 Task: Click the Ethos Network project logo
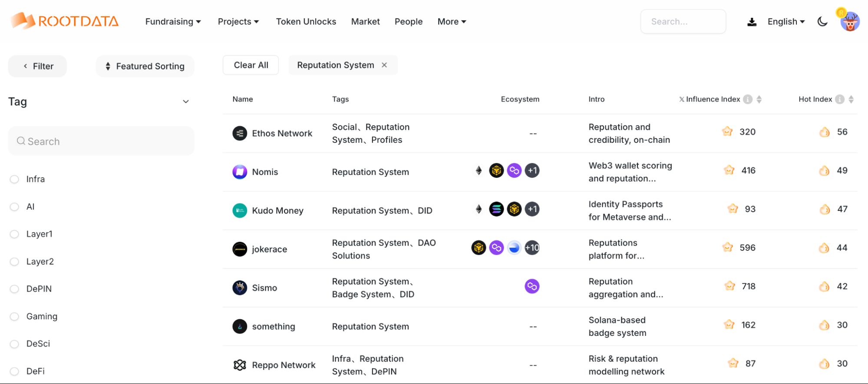(240, 133)
